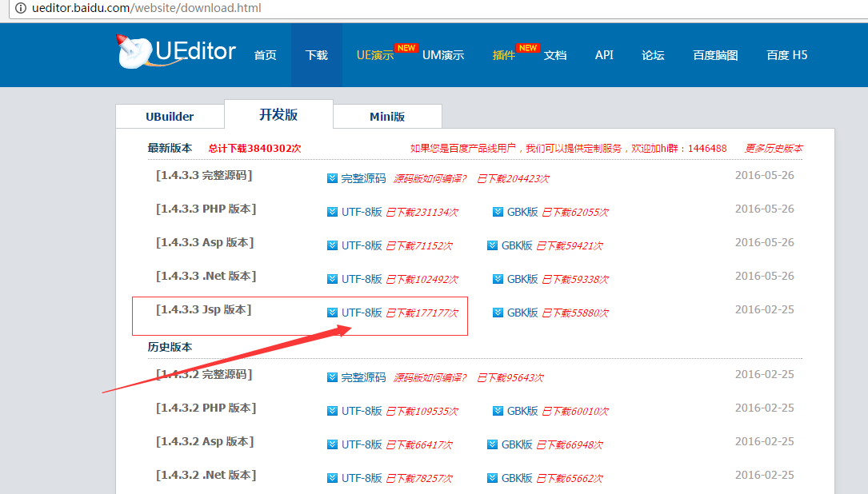868x494 pixels.
Task: Click download icon for 1.4.3.2 完整源码
Action: click(x=332, y=377)
